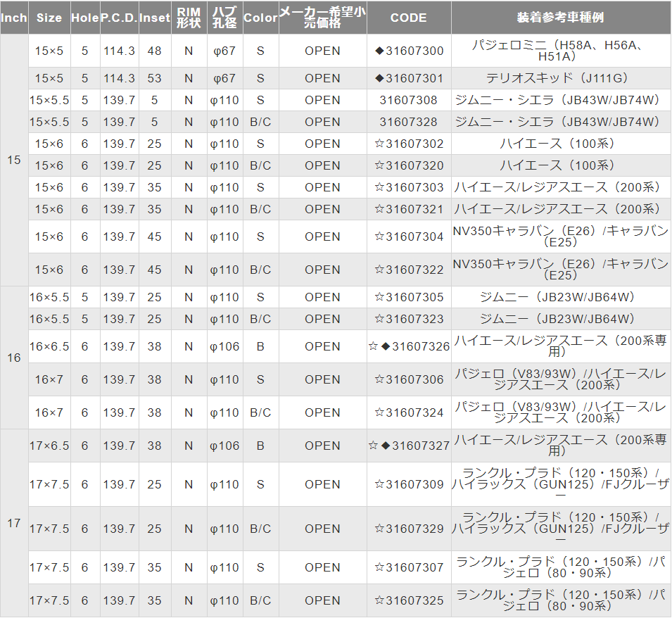672x618 pixels.
Task: Click the P.C.D. column header
Action: [x=120, y=18]
